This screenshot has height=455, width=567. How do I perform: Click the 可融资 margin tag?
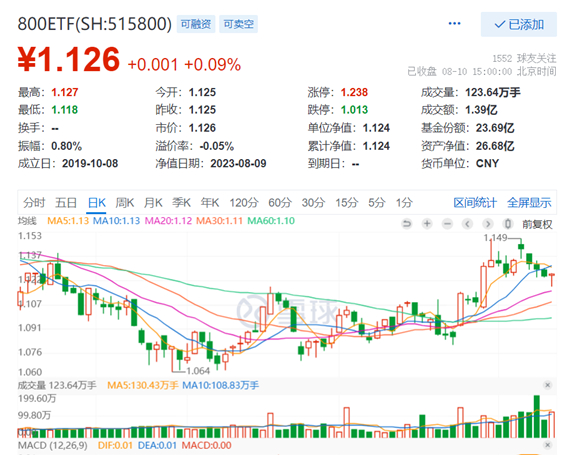pyautogui.click(x=196, y=24)
